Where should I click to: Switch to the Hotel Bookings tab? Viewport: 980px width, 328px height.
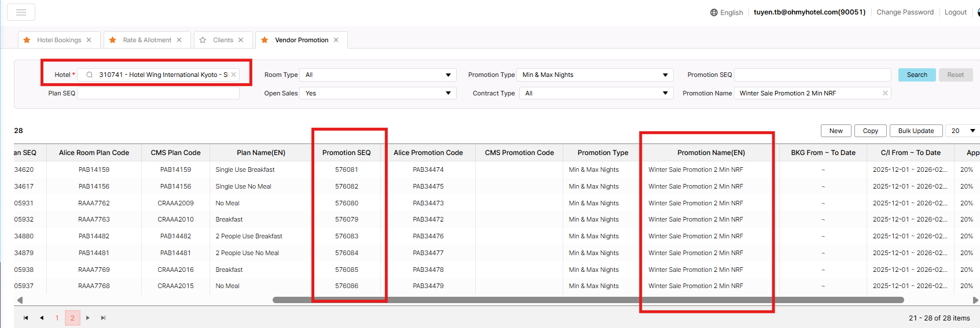click(x=59, y=40)
